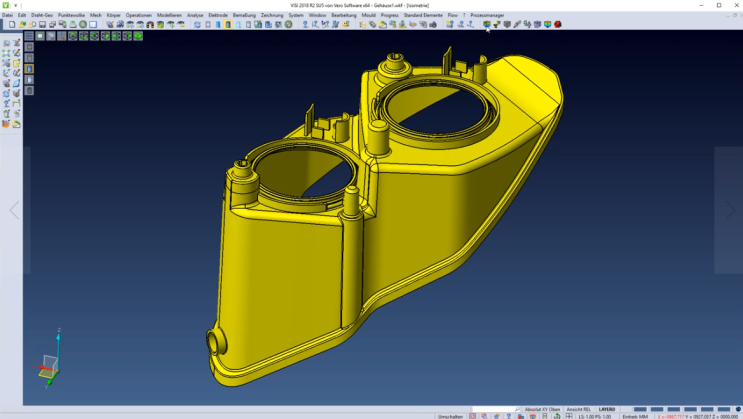Viewport: 743px width, 419px height.
Task: Click the solid green cube view icon
Action: (138, 36)
